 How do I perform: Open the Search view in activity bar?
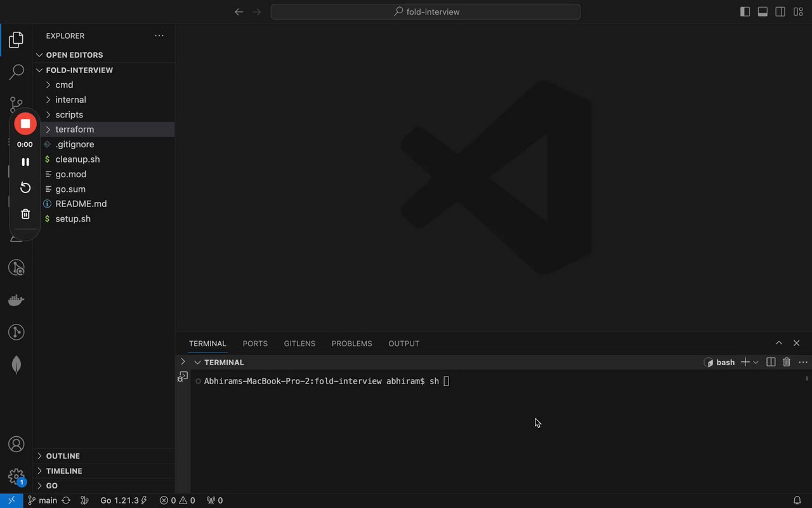coord(16,72)
